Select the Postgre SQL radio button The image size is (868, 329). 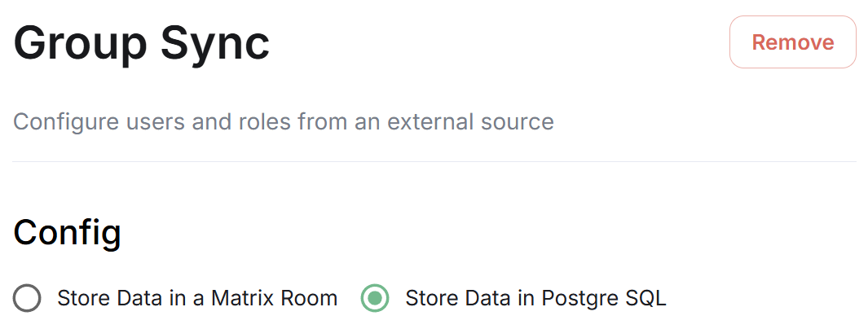pos(375,298)
